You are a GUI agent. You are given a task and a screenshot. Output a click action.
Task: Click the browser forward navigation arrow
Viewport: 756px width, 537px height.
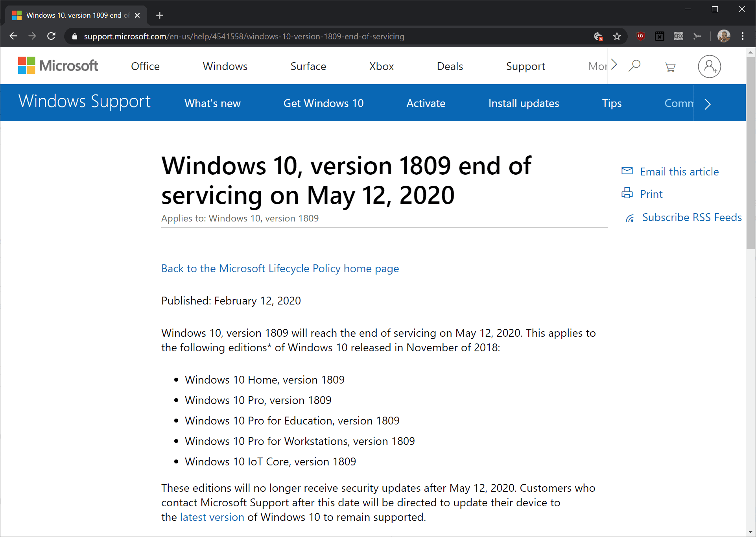click(33, 37)
